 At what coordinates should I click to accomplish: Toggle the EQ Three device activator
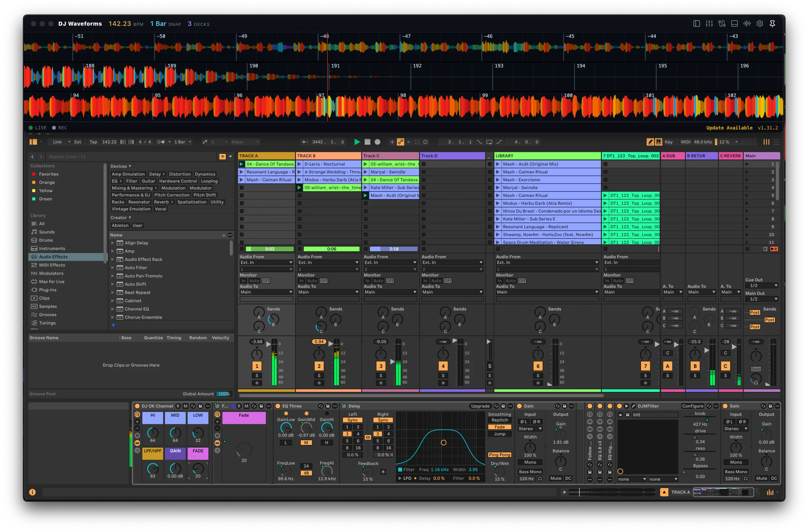(278, 406)
